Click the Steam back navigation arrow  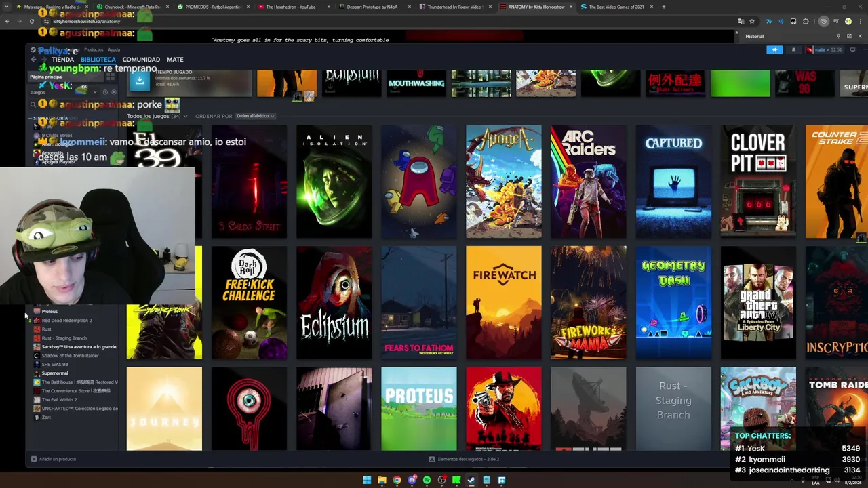pyautogui.click(x=33, y=60)
